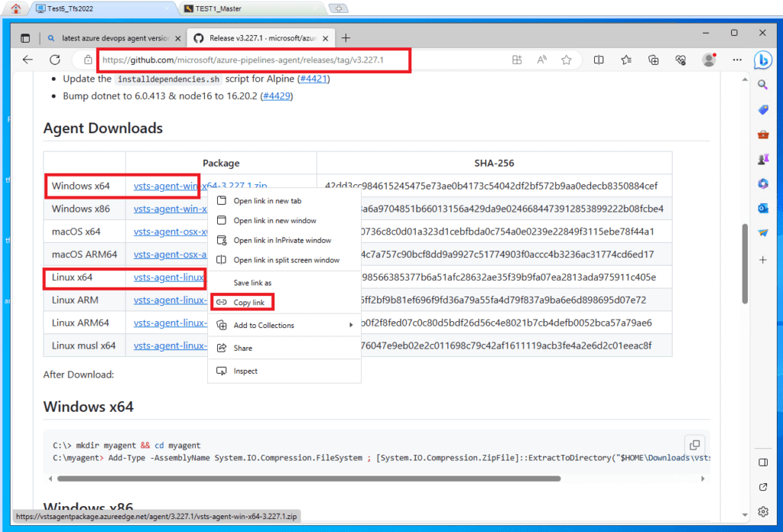Add page to favorites with star icon

coord(567,60)
